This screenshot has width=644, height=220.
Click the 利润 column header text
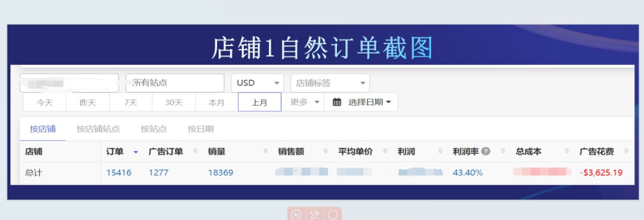pos(406,151)
